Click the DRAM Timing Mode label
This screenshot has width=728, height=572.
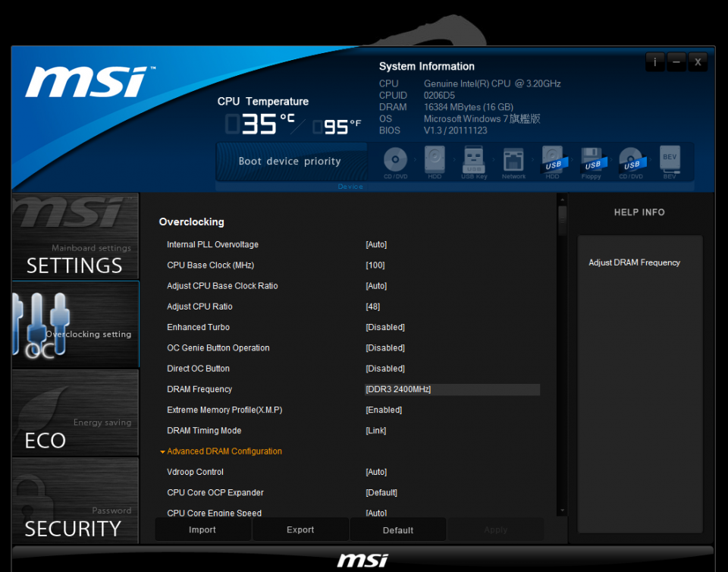click(204, 430)
